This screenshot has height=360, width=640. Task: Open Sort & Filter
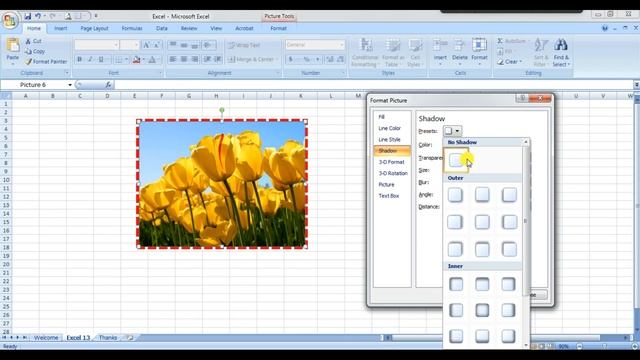coord(541,53)
